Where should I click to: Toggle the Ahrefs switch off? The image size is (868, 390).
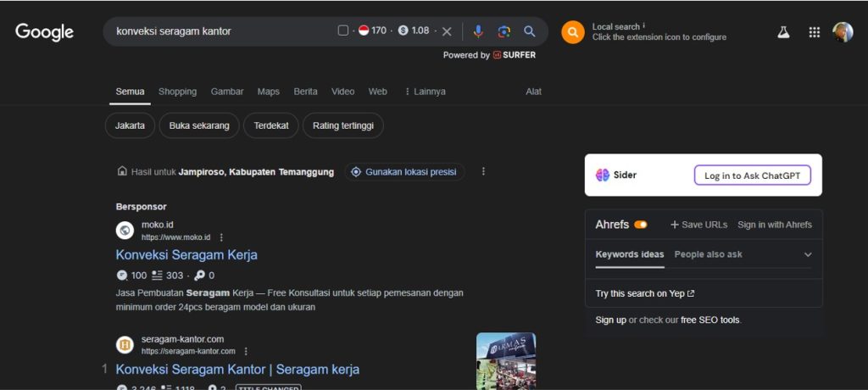click(641, 225)
